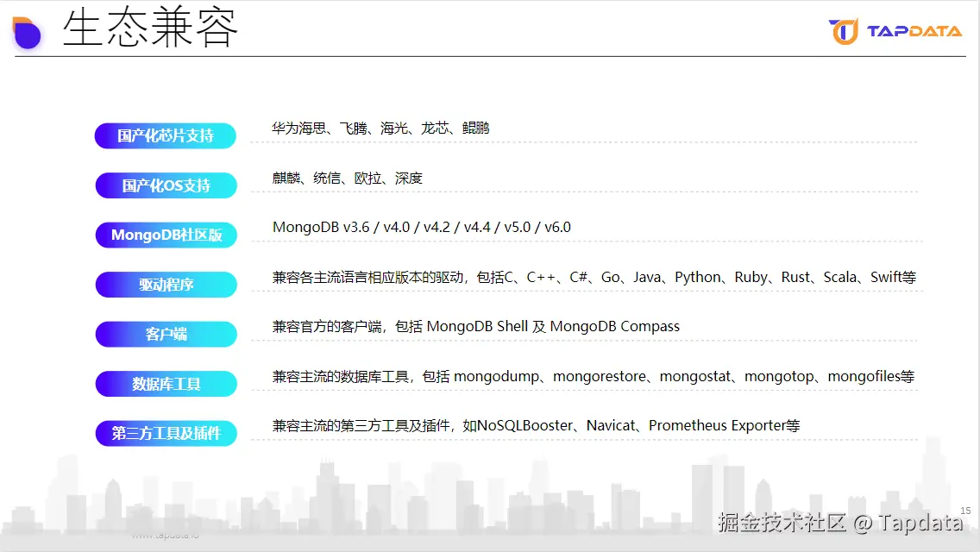The height and width of the screenshot is (552, 980).
Task: Click the purple-orange bullet icon beside the title
Action: 27,33
